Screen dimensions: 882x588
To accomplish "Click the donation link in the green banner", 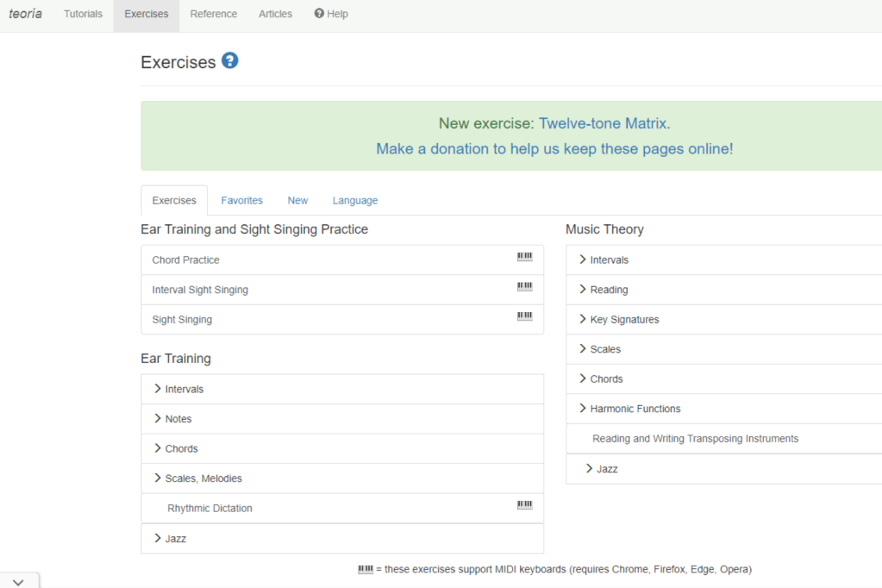I will (x=554, y=148).
